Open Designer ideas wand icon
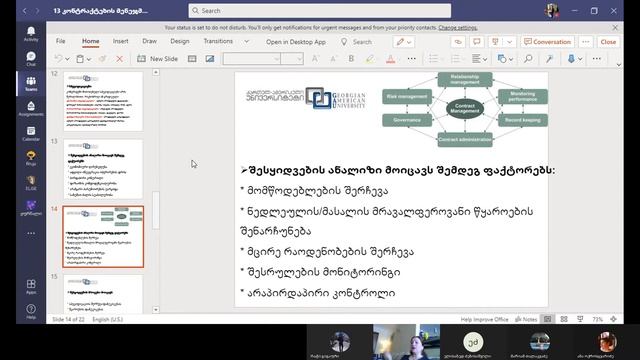Image resolution: width=640 pixels, height=360 pixels. pos(549,59)
